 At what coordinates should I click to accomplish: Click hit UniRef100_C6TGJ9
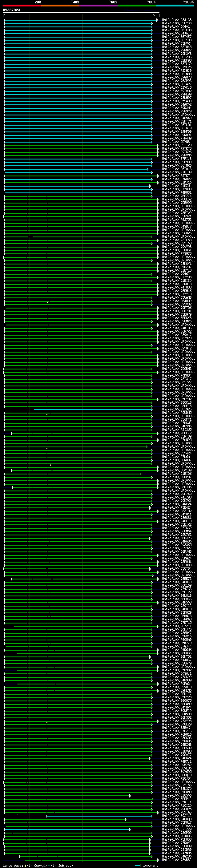tap(177, 128)
